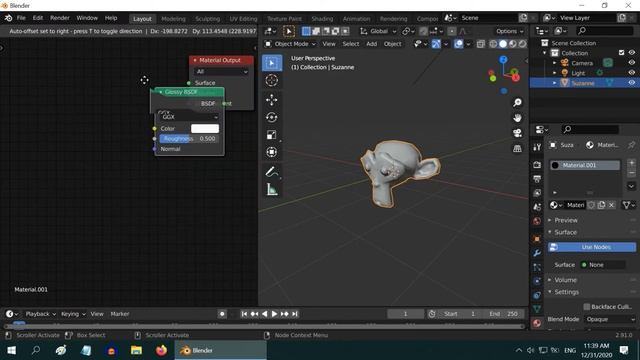Image resolution: width=640 pixels, height=360 pixels.
Task: Open the File menu
Action: point(21,18)
